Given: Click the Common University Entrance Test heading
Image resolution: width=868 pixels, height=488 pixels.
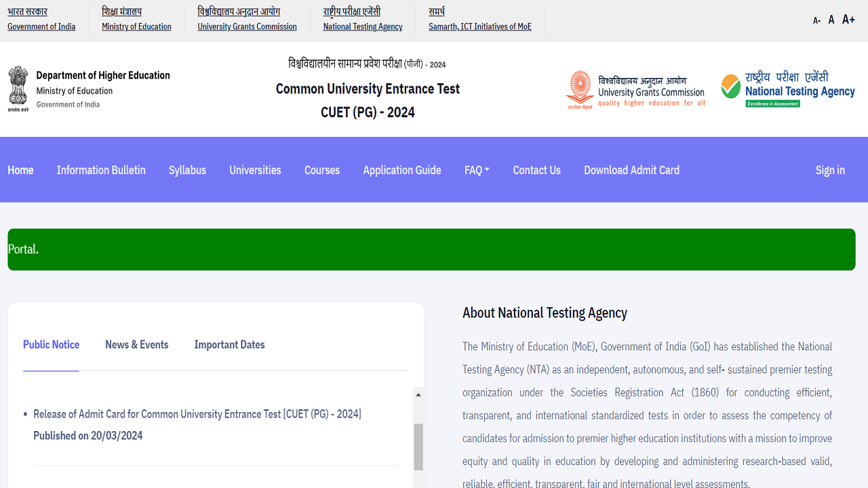Looking at the screenshot, I should 368,89.
